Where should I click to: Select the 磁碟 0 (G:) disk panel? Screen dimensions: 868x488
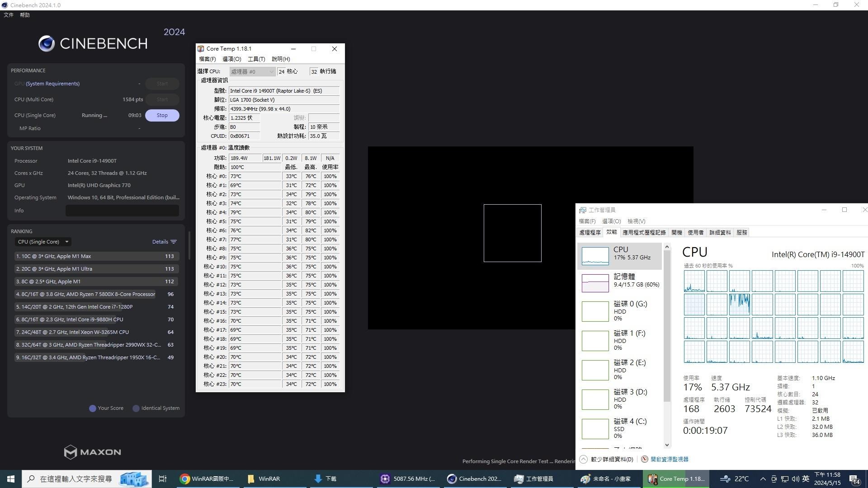coord(619,311)
